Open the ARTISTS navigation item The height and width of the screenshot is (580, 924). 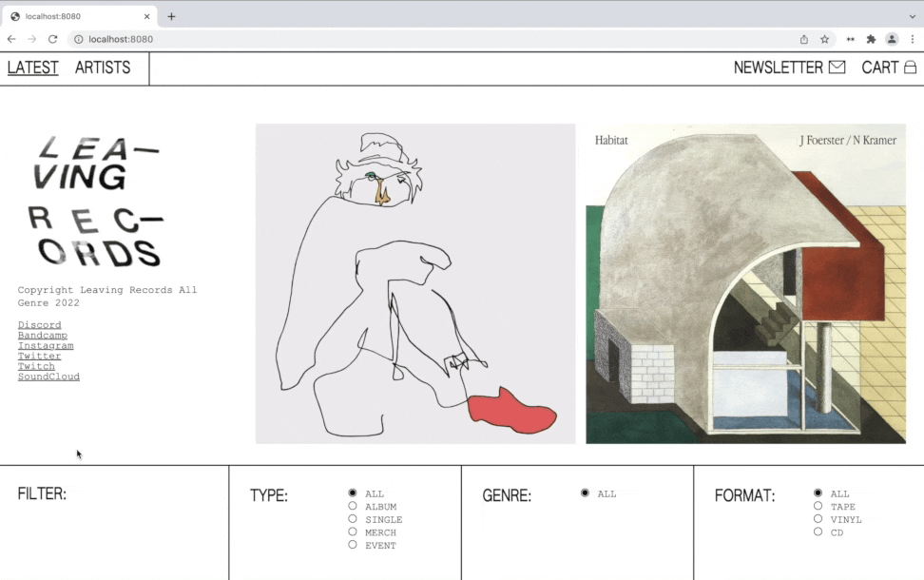point(103,68)
